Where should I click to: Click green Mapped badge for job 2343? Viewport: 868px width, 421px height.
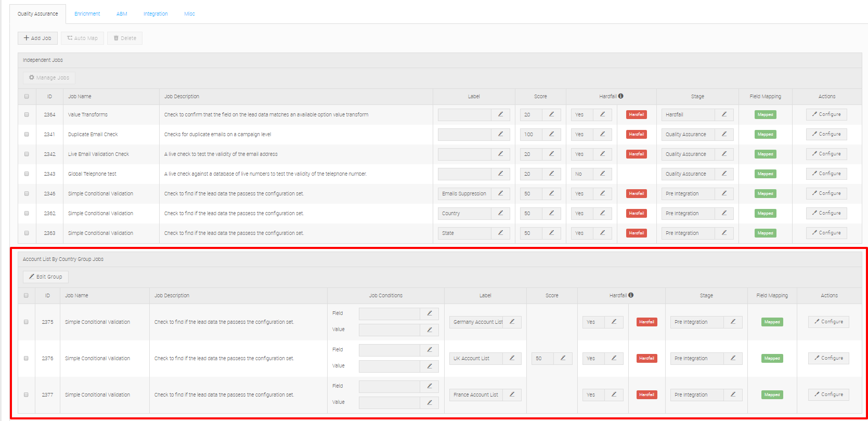pos(765,174)
